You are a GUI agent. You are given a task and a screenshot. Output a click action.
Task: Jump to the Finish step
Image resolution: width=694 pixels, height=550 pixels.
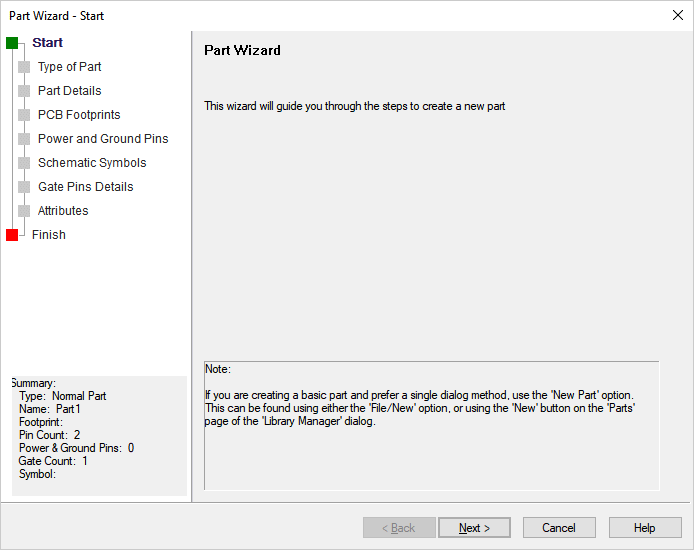49,235
